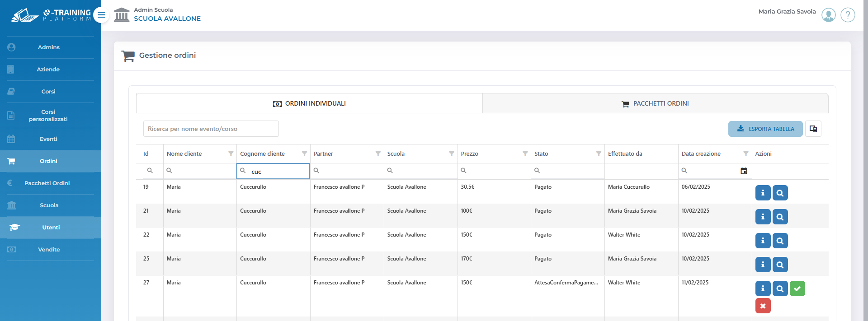View details of order 22
868x321 pixels.
pos(780,241)
